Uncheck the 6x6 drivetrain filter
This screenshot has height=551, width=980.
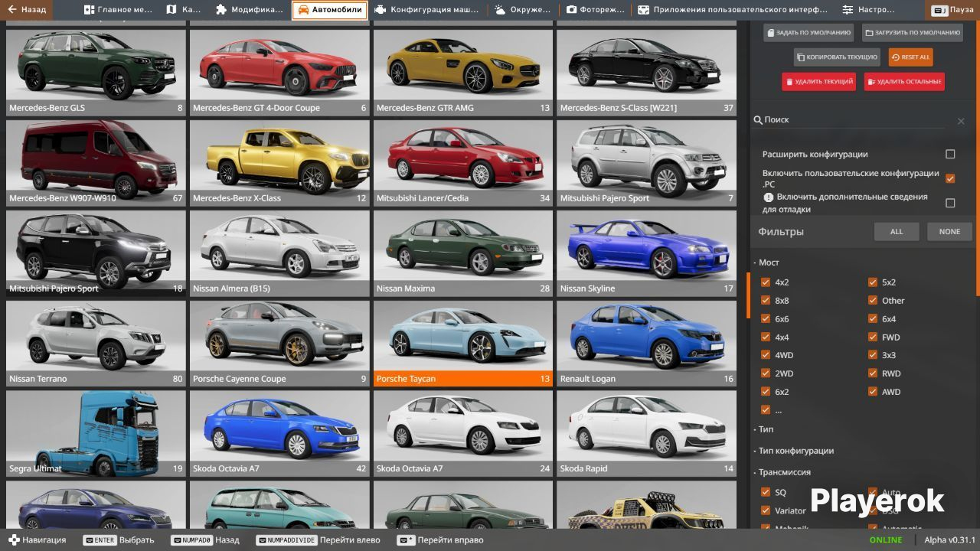pos(766,319)
